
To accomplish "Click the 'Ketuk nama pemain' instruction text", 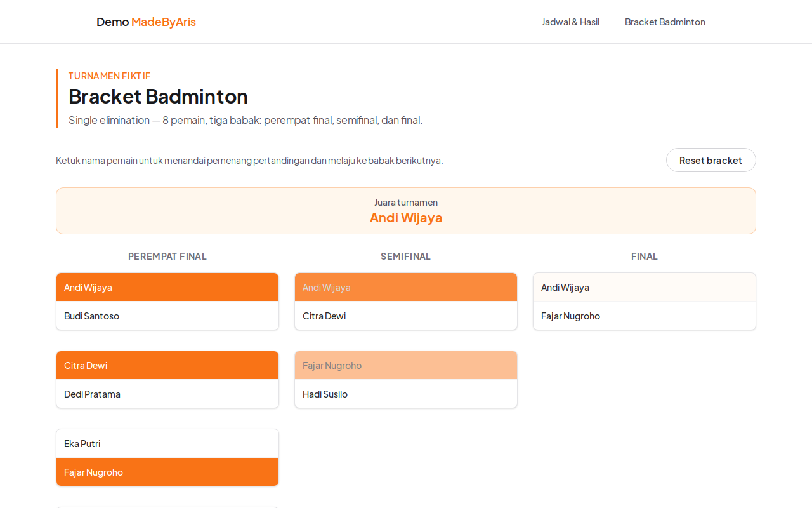I will click(249, 161).
